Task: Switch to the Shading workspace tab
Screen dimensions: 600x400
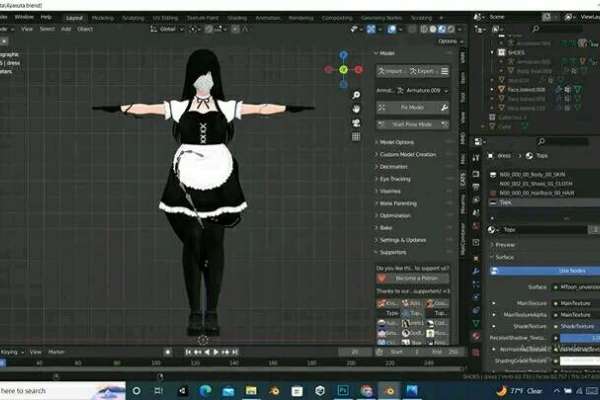Action: click(237, 18)
